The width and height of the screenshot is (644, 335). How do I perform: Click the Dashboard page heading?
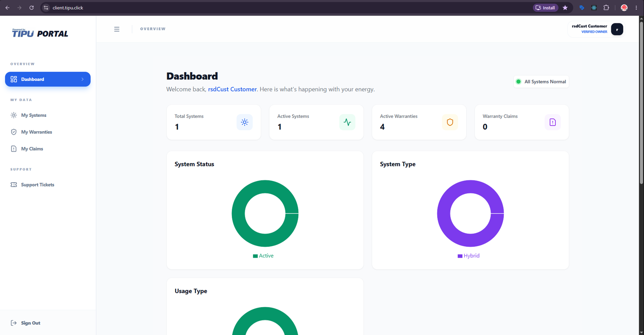192,76
